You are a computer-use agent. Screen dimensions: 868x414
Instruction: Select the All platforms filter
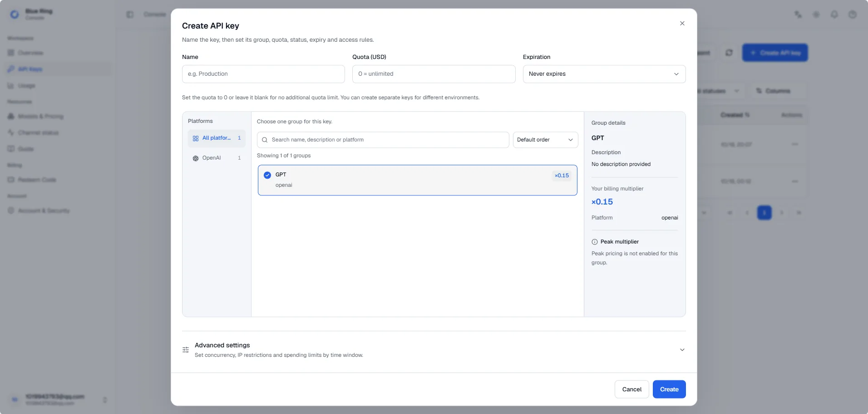coord(217,138)
